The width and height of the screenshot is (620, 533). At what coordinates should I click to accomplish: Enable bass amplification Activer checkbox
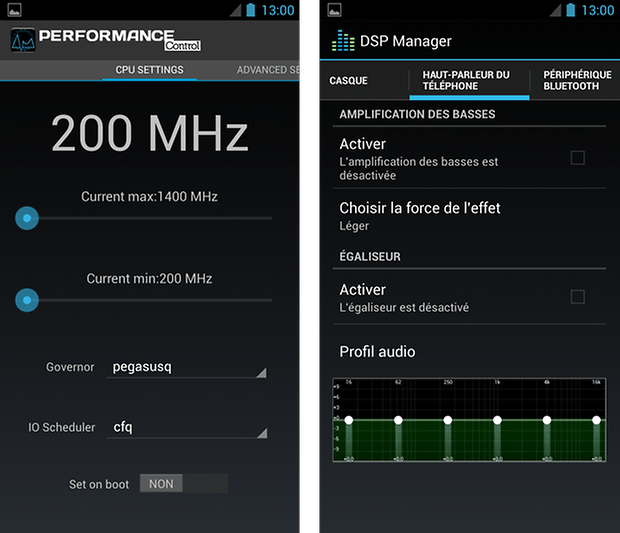tap(578, 158)
